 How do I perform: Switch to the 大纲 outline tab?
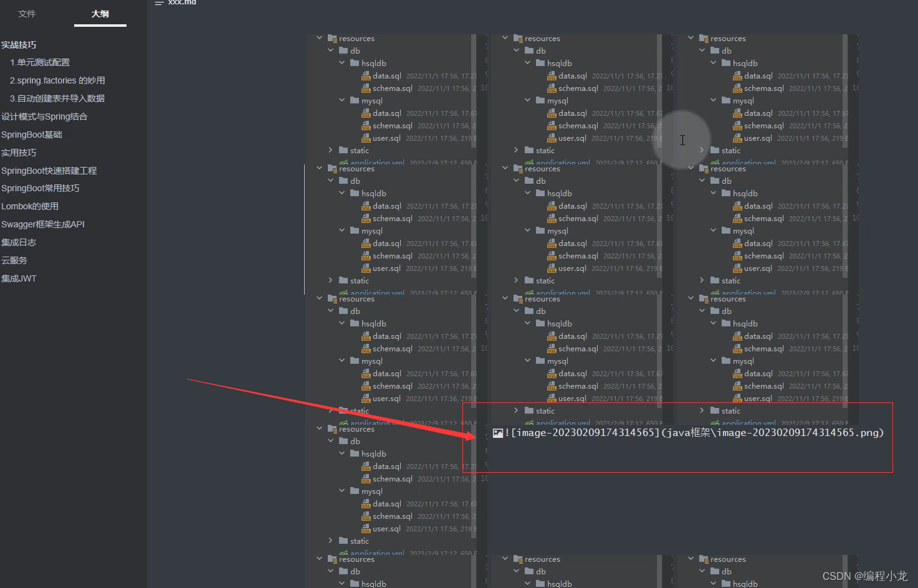(x=100, y=14)
